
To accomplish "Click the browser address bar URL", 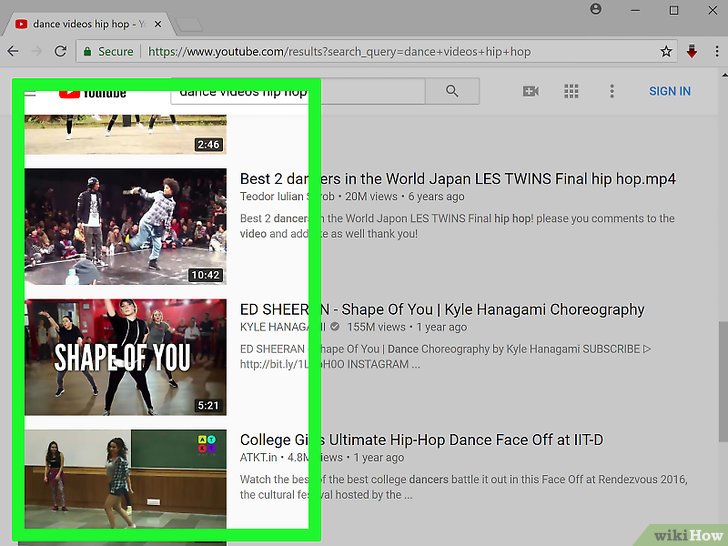I will 339,52.
